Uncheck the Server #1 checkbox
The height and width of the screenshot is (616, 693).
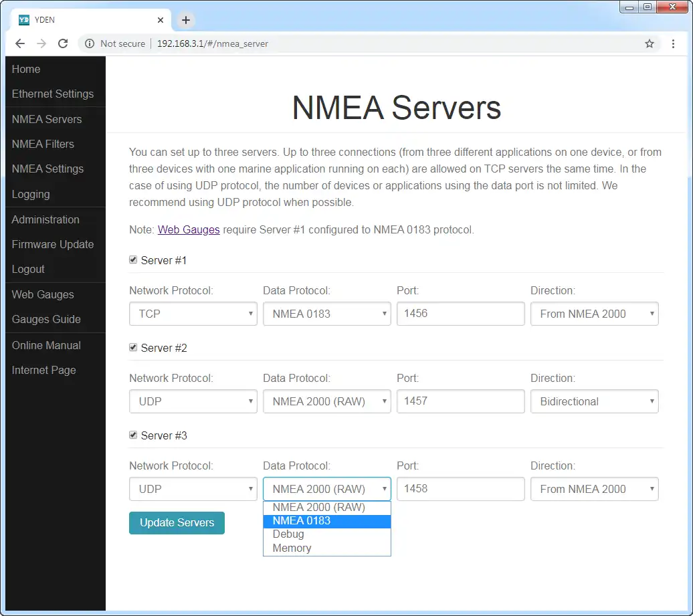point(132,260)
